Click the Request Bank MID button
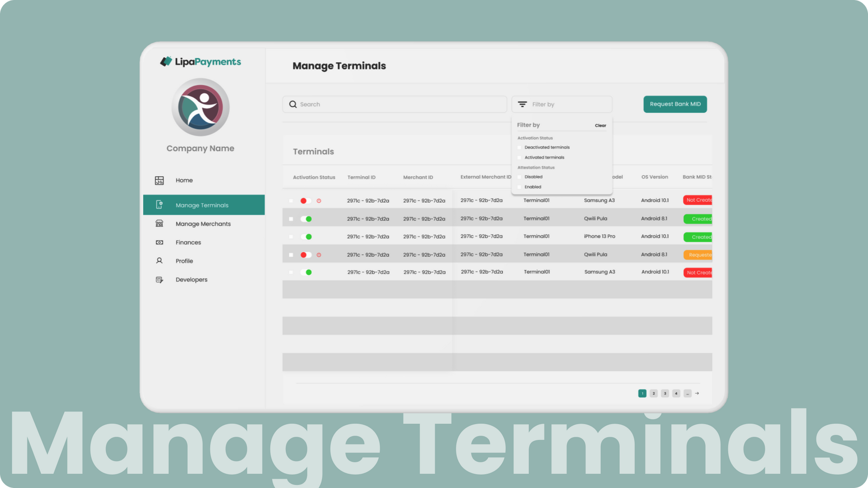 (675, 104)
